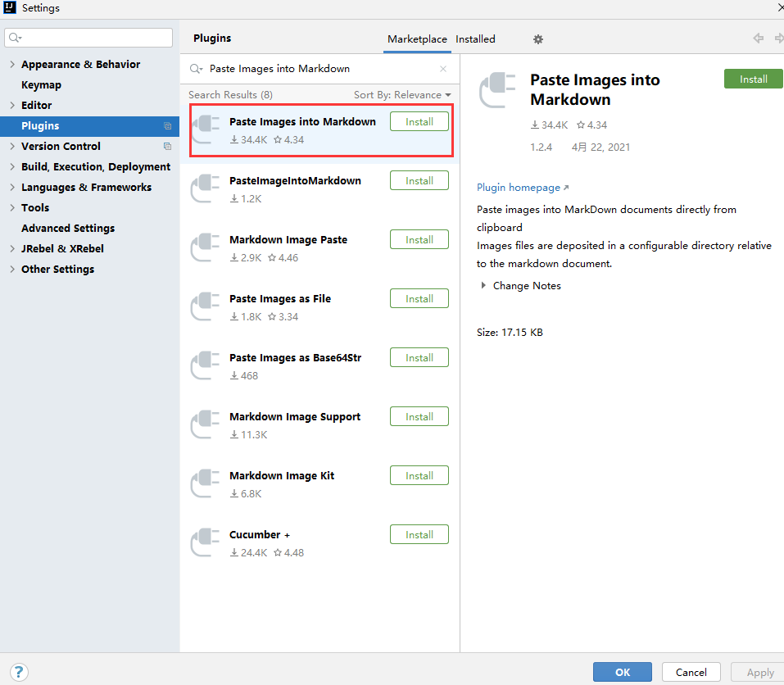Screen dimensions: 784x685
Task: Select the Markdown Image Support plugin name
Action: click(294, 417)
